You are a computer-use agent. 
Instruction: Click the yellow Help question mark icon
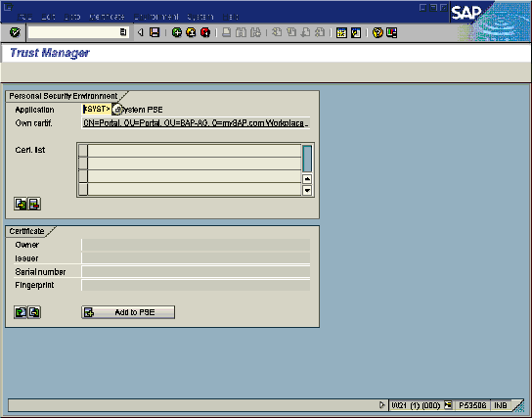pyautogui.click(x=377, y=32)
